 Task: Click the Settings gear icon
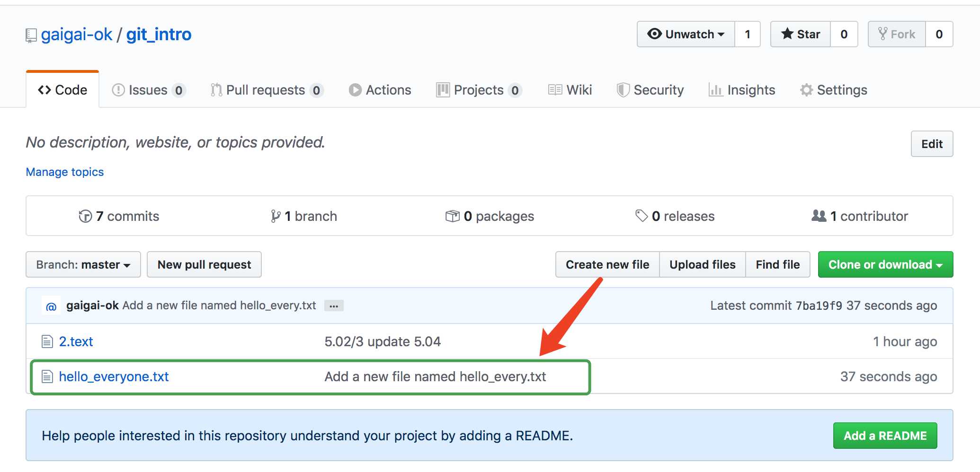(x=807, y=90)
